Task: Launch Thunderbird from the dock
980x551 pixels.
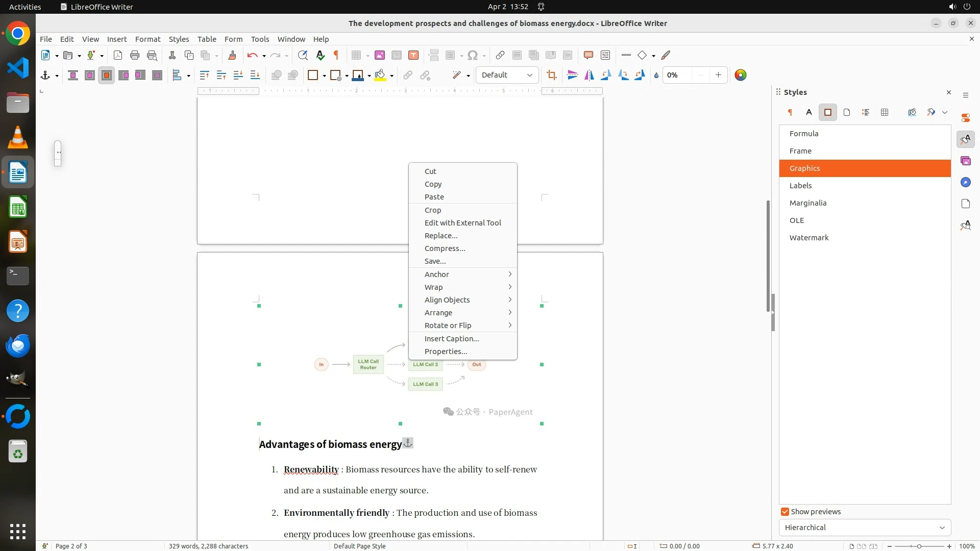Action: click(18, 346)
